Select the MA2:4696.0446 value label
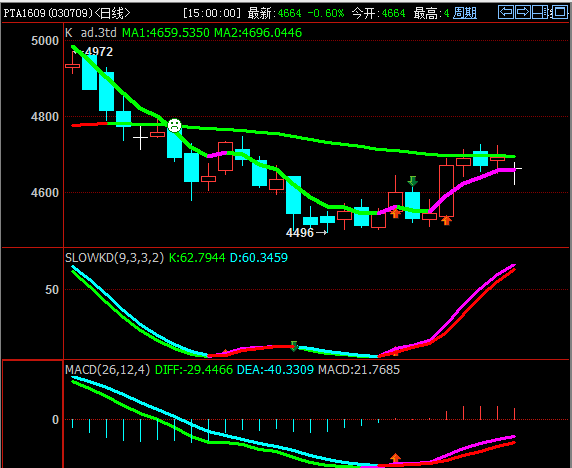 pyautogui.click(x=258, y=33)
